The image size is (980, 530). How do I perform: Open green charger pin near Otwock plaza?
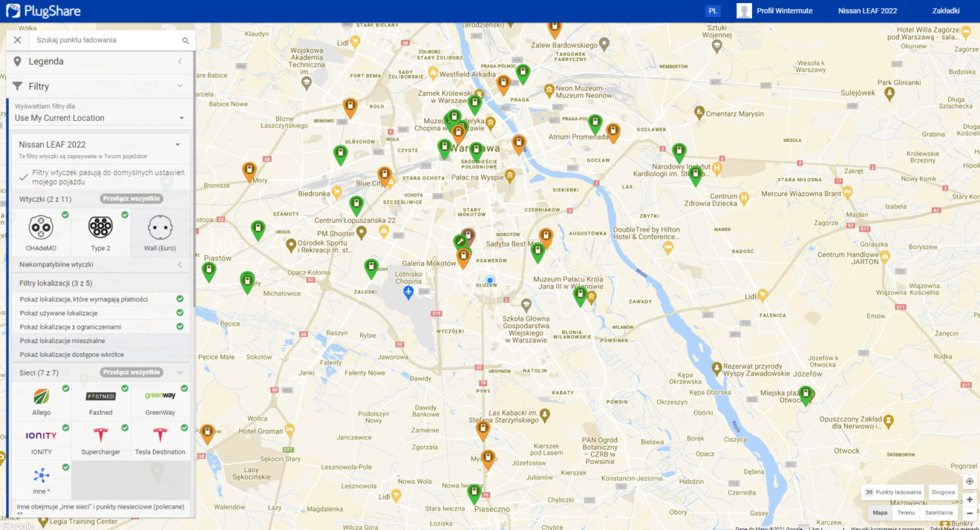[x=806, y=395]
